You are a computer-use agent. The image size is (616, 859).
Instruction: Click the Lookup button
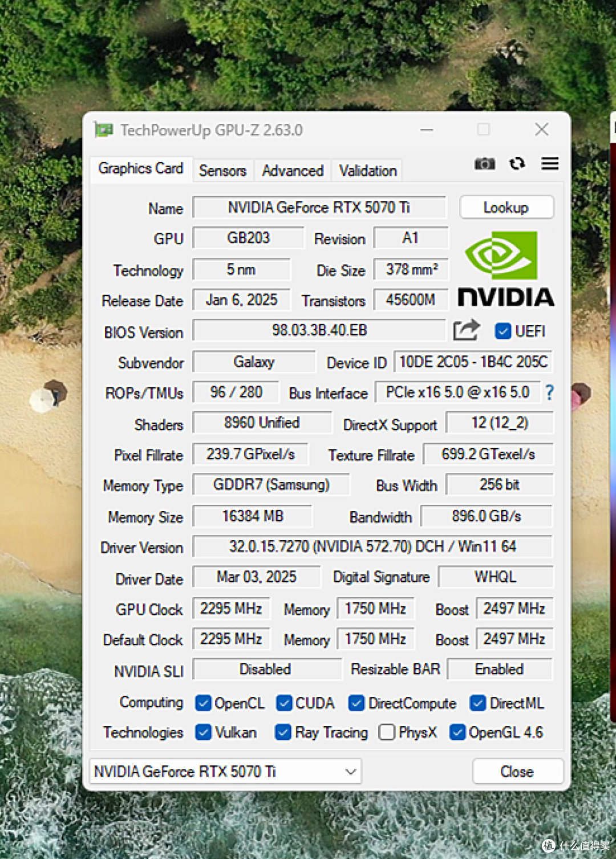(x=506, y=207)
